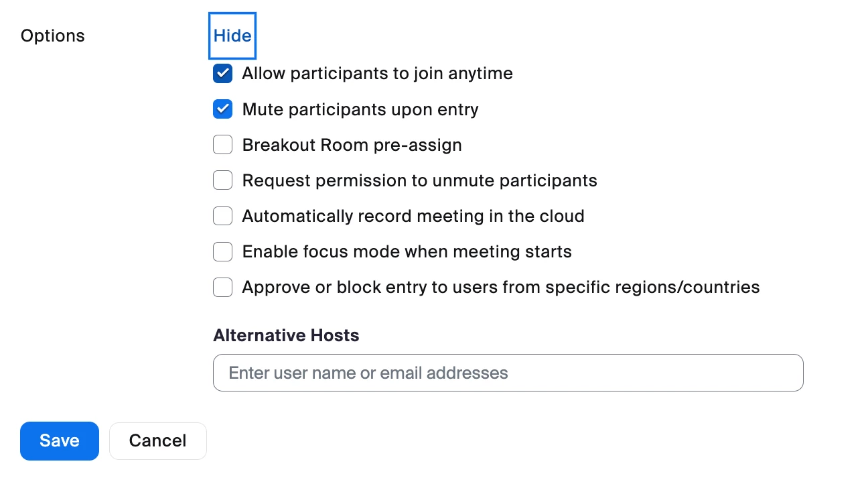The image size is (868, 484).
Task: Check the Enable focus mode checkbox
Action: (x=222, y=251)
